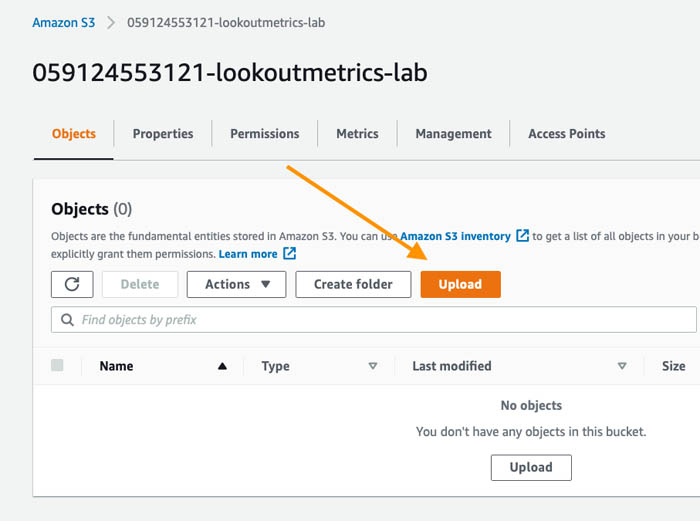Open the Amazon S3 inventory link
Screen dimensions: 700x521
[x=455, y=236]
